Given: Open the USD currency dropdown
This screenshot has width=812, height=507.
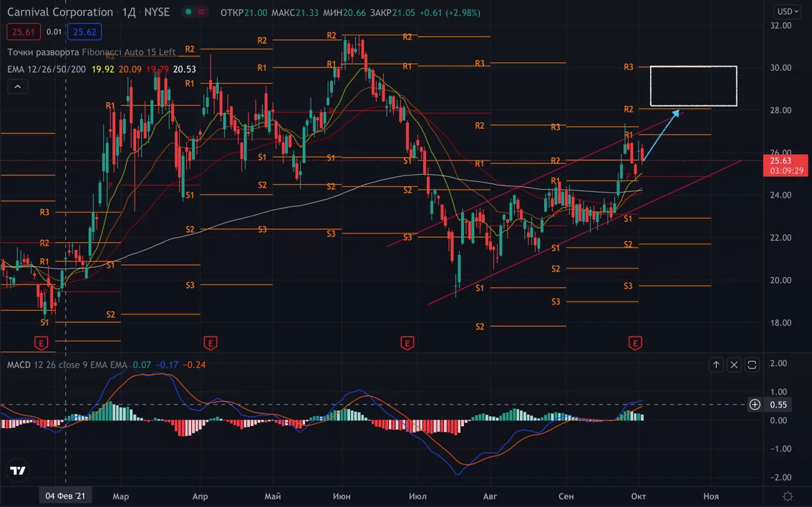Looking at the screenshot, I should coord(787,11).
